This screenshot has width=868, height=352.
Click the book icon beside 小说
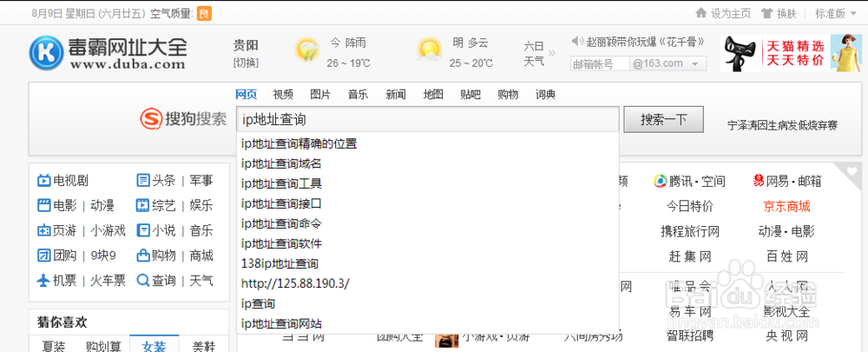tap(143, 230)
